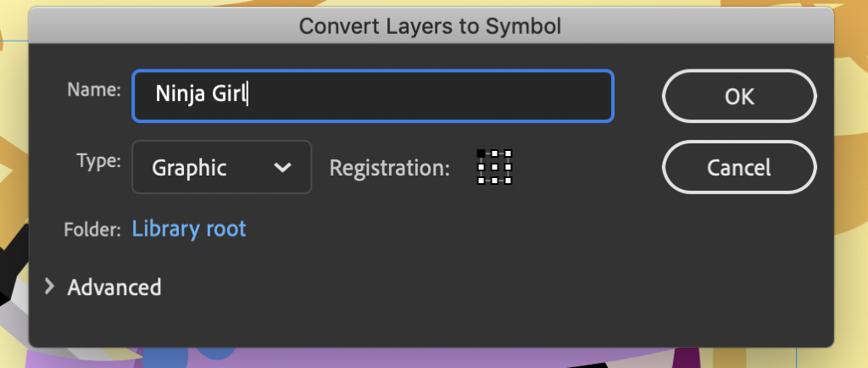The image size is (868, 368).
Task: Cancel the symbol conversion
Action: (x=739, y=167)
